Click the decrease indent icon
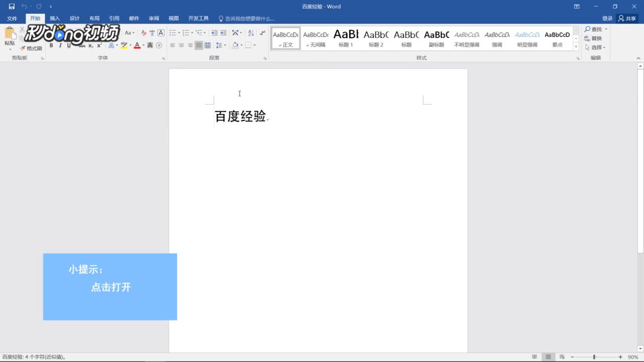644x362 pixels. tap(215, 33)
